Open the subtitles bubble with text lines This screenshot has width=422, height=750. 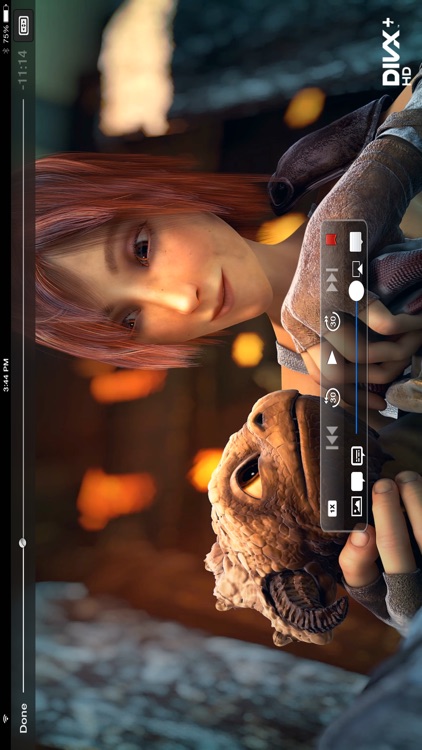click(357, 455)
